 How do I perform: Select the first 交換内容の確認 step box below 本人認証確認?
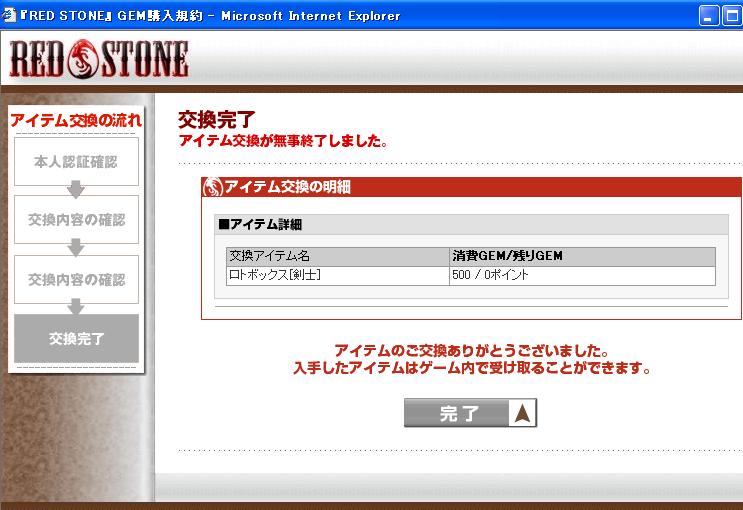coord(76,219)
